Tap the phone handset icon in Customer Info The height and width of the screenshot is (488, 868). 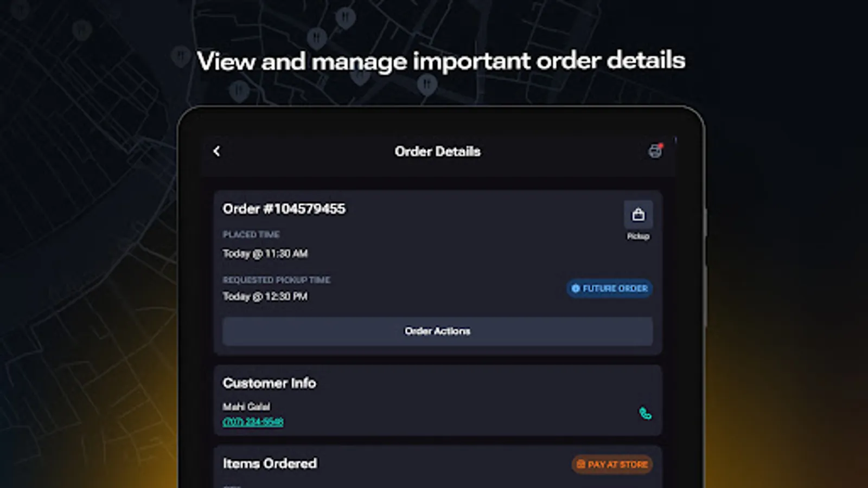pos(646,415)
